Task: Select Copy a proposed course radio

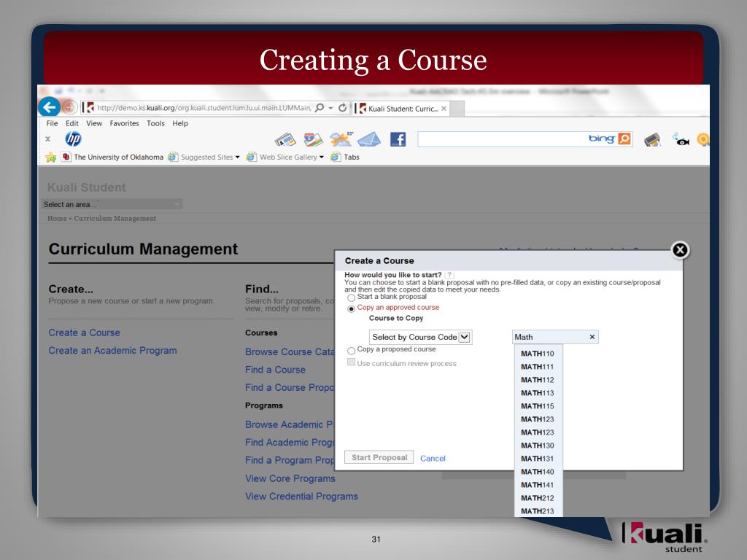Action: 351,351
